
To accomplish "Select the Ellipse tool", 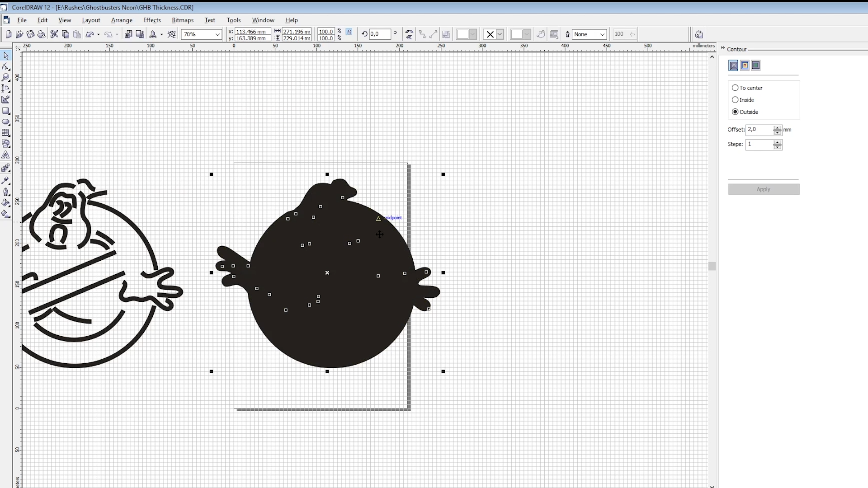I will pyautogui.click(x=6, y=122).
